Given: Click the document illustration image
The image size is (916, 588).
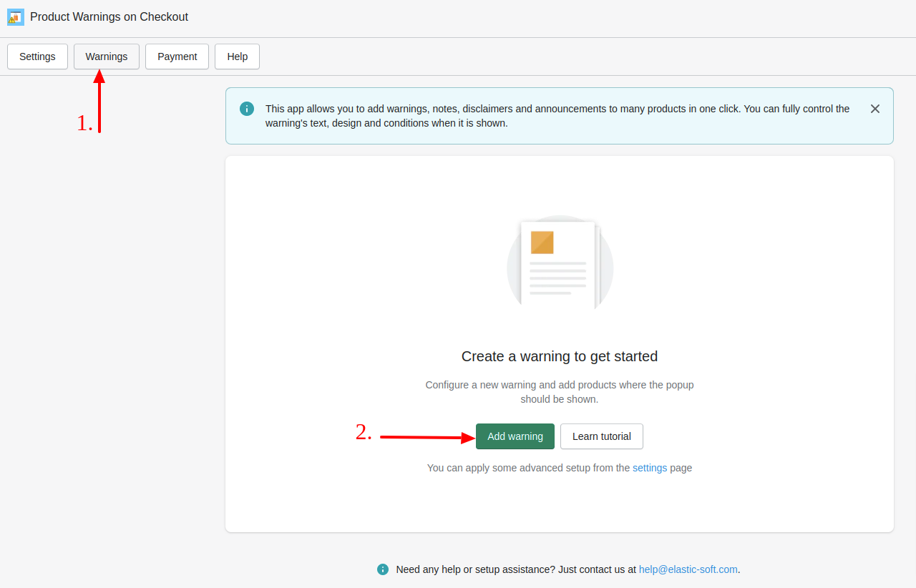Looking at the screenshot, I should click(560, 263).
